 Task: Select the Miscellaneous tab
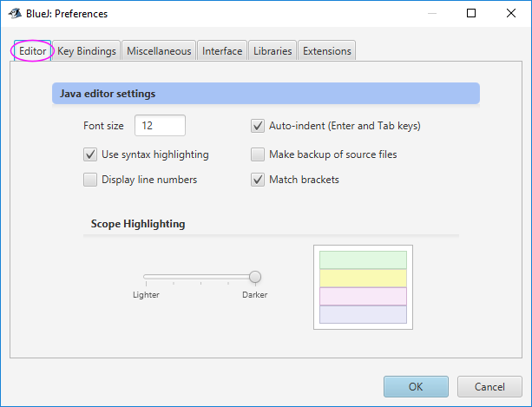pos(159,51)
